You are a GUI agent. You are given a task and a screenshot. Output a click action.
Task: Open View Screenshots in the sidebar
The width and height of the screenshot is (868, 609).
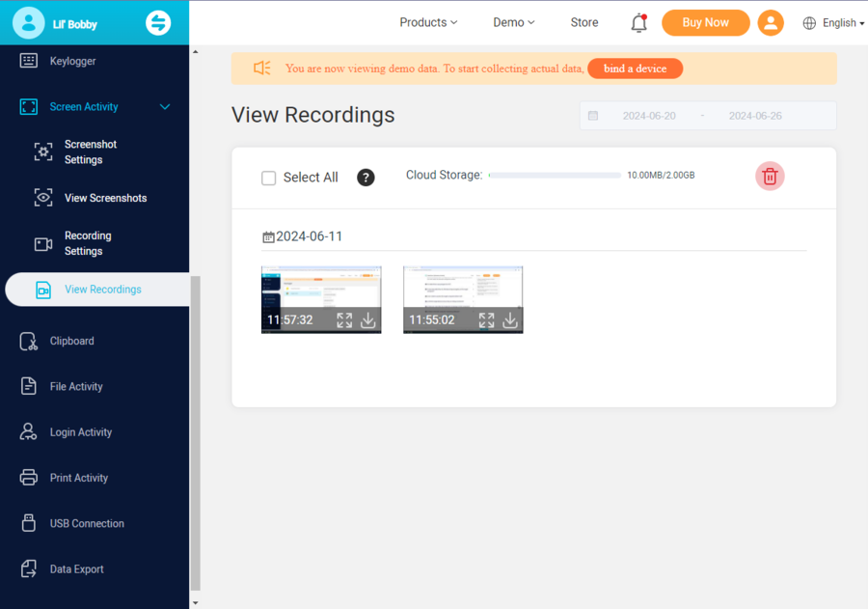[x=105, y=198]
